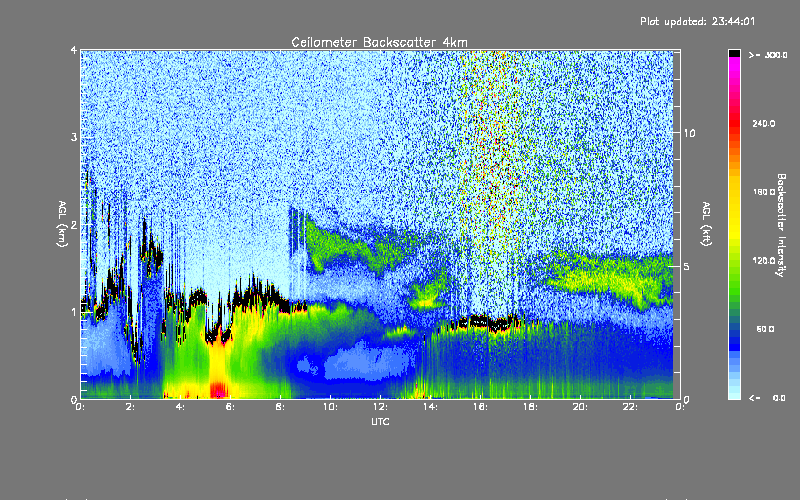Click the magenta band of the colorbar

point(734,66)
